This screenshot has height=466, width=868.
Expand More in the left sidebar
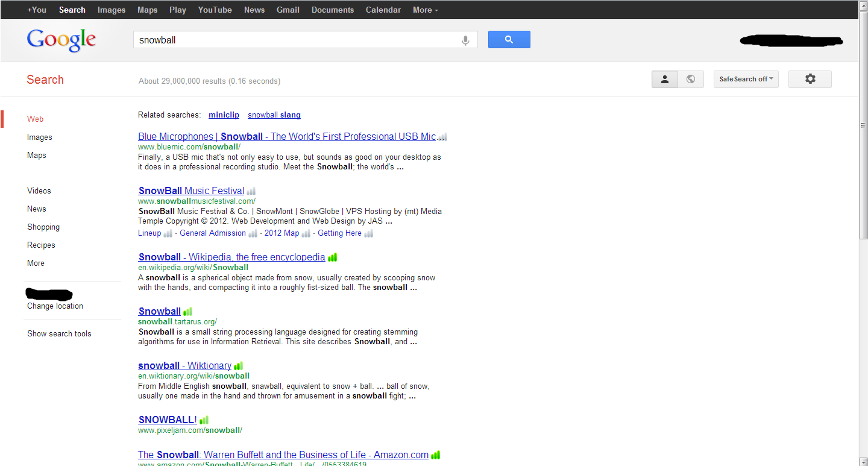[36, 263]
